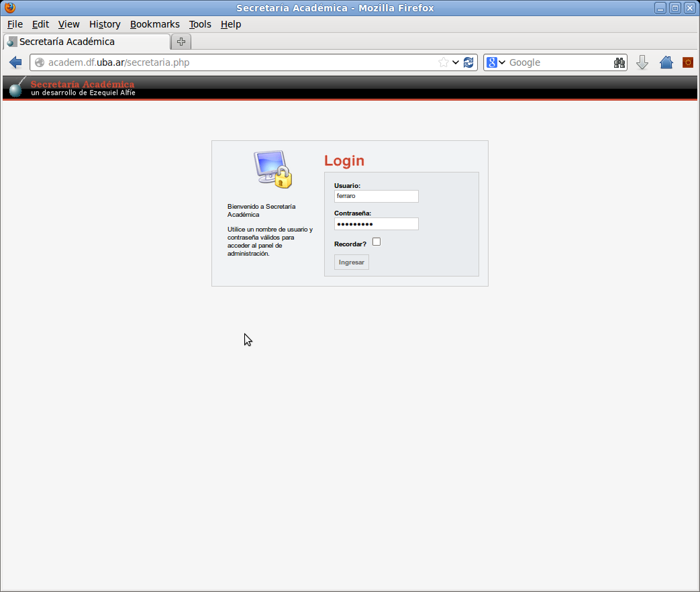Go back with the blue arrow

pyautogui.click(x=15, y=62)
